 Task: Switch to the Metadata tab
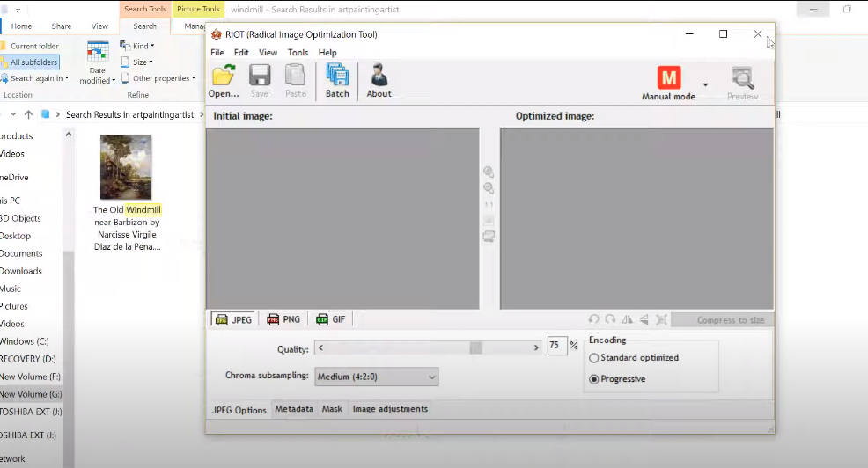click(294, 409)
